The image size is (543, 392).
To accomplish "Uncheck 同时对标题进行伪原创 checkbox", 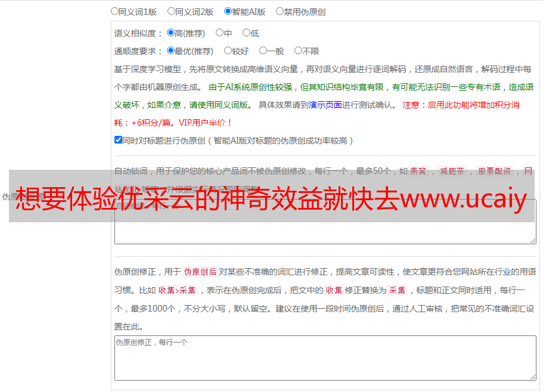I will click(118, 140).
